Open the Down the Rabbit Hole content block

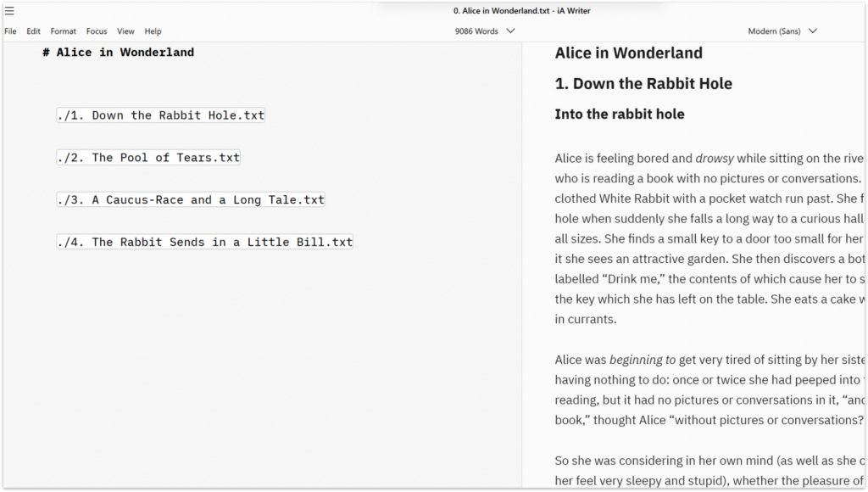(160, 115)
